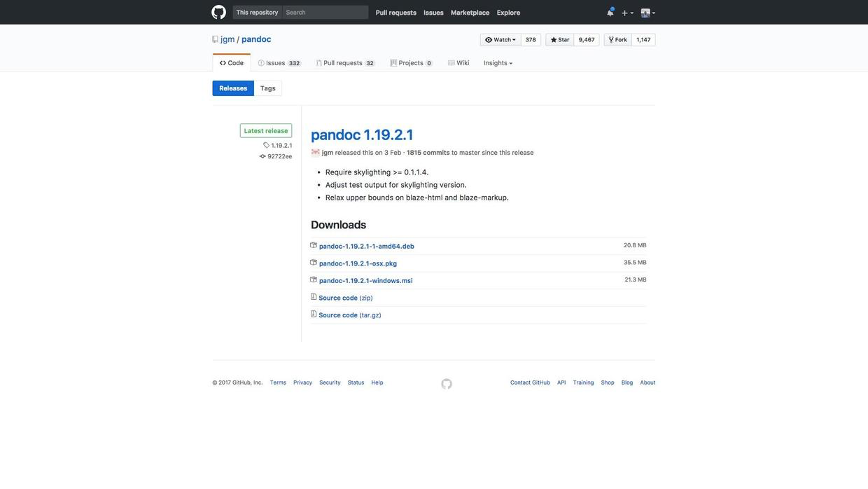Screen dimensions: 868x489
Task: Open the pandoc repository name link
Action: (x=256, y=39)
